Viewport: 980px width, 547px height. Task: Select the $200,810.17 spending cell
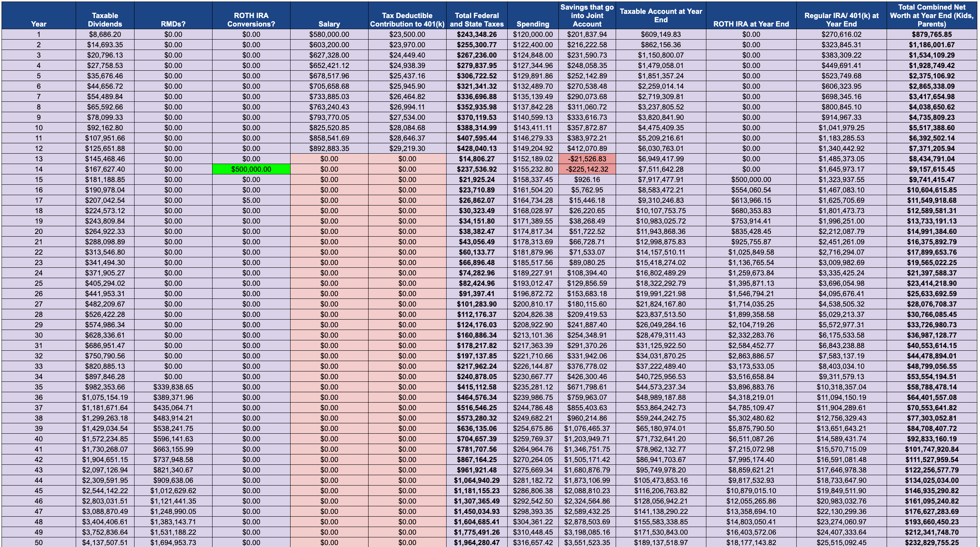point(533,304)
